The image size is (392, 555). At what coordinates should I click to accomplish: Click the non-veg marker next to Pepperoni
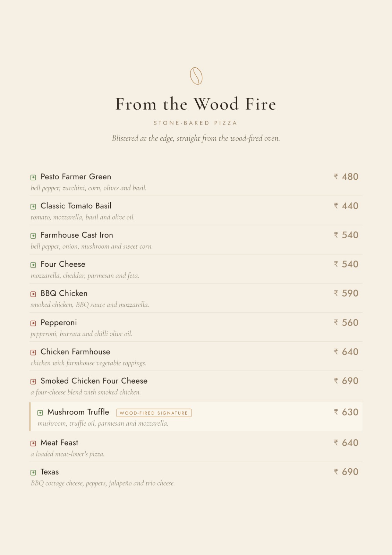(x=33, y=323)
